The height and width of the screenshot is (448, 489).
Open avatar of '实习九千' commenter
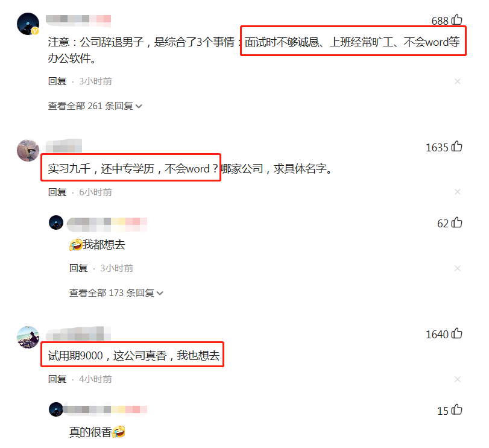pyautogui.click(x=28, y=150)
